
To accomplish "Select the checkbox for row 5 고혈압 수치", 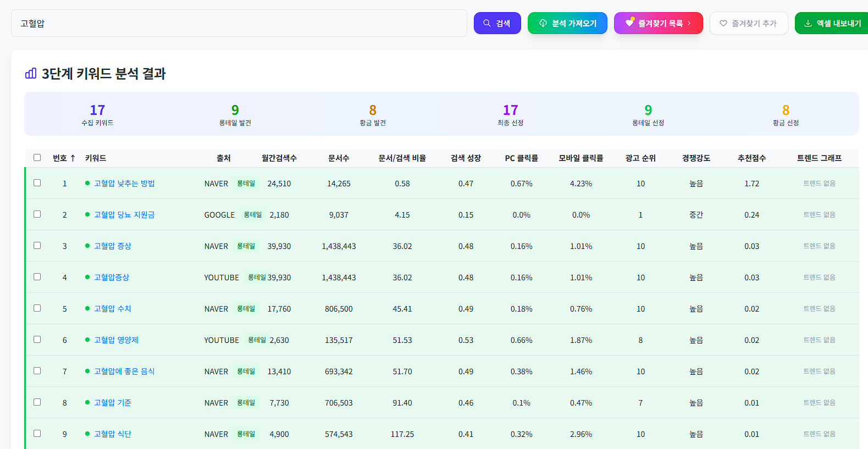I will pos(37,308).
